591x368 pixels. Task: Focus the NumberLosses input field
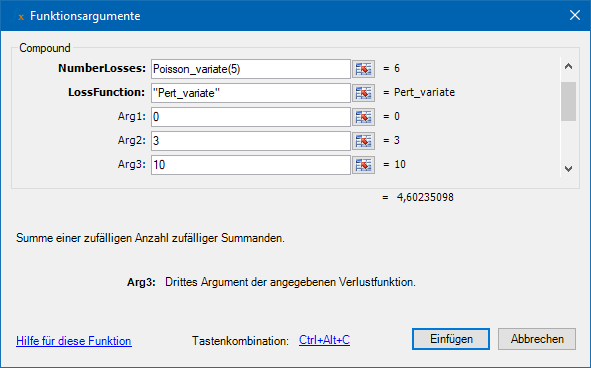(x=251, y=69)
